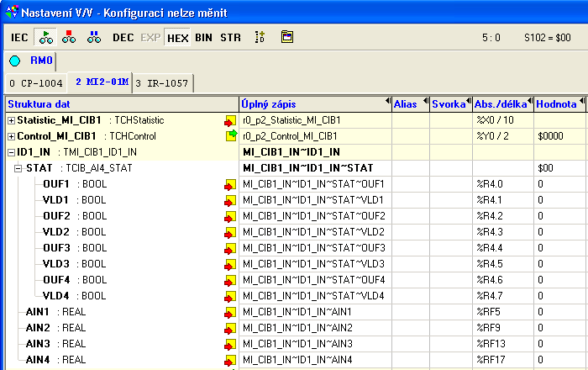Collapse the Abs./délka column via arrow

[x=530, y=101]
